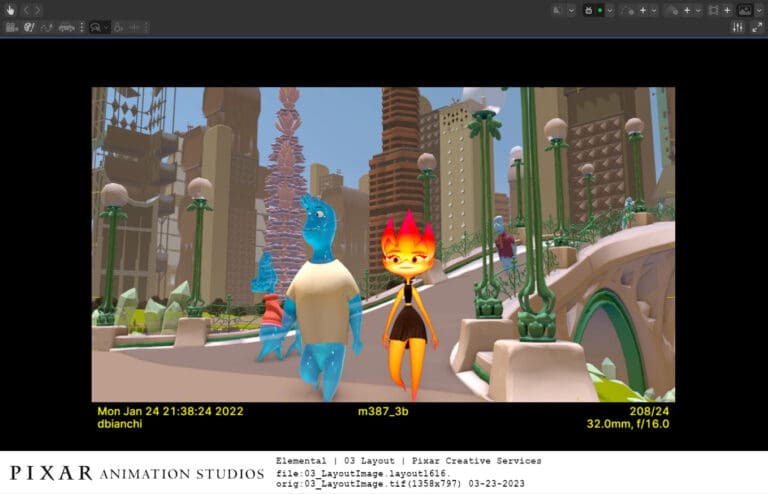
Task: Select the hand pointer tool
Action: (10, 10)
